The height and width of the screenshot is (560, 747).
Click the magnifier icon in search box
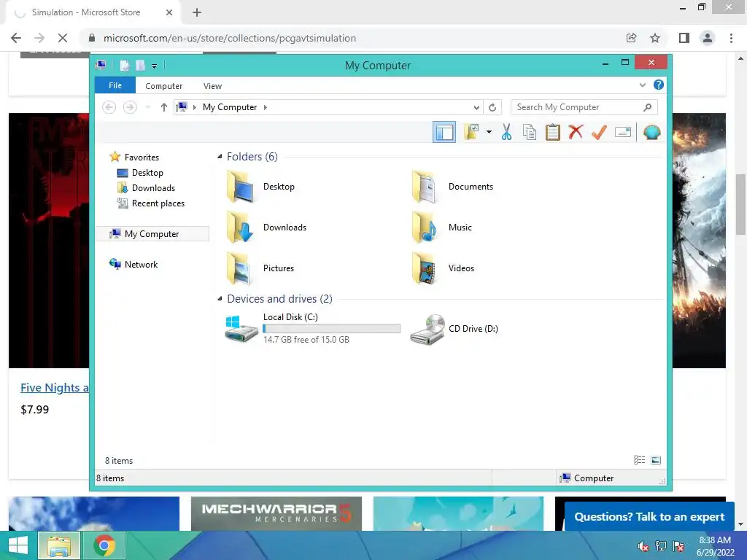pos(647,107)
